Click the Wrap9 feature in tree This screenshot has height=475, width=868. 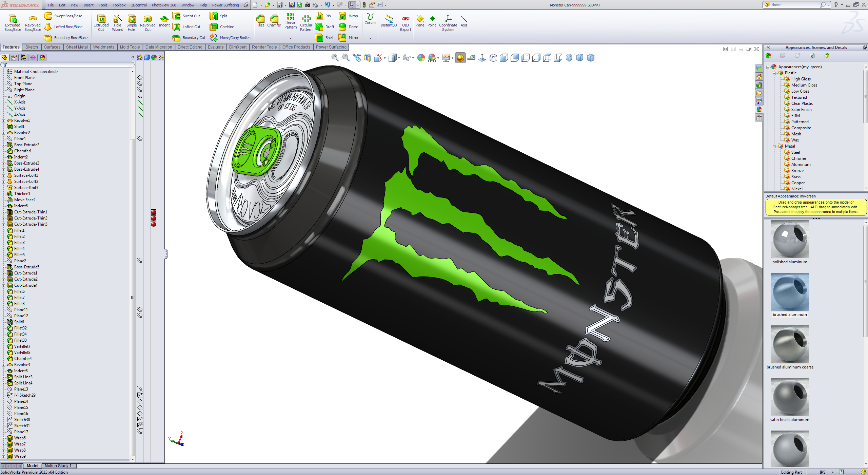click(x=16, y=456)
